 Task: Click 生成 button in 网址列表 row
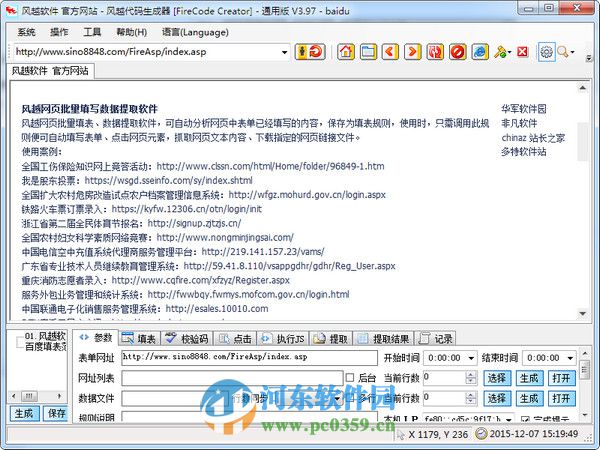coord(529,378)
